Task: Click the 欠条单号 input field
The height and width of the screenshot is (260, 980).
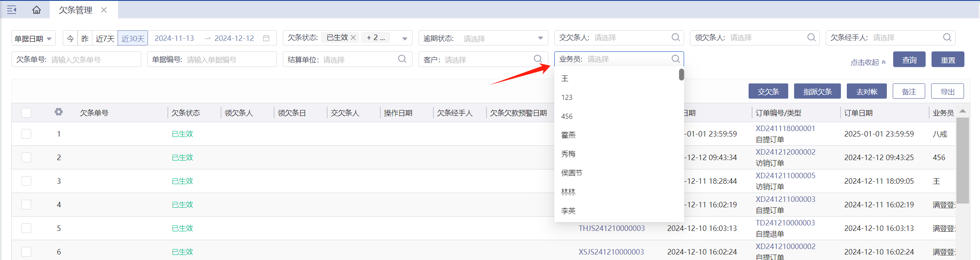Action: tap(95, 60)
